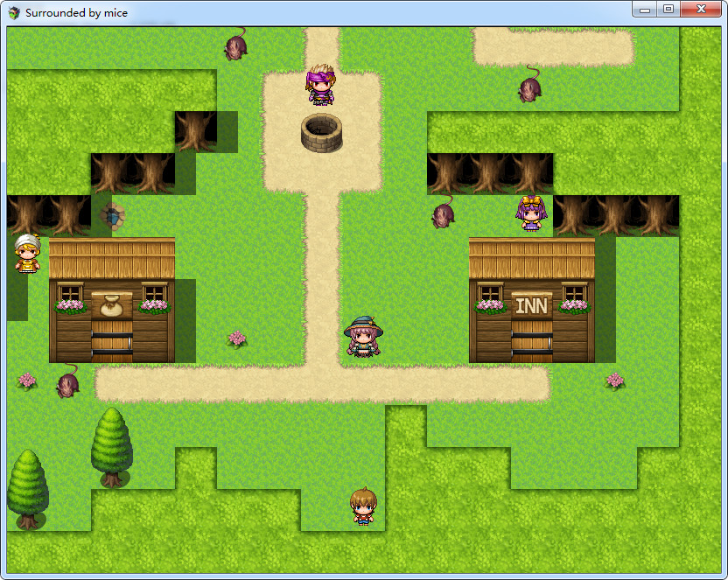Click the boy standing at the bottom path
728x580 pixels.
[363, 506]
